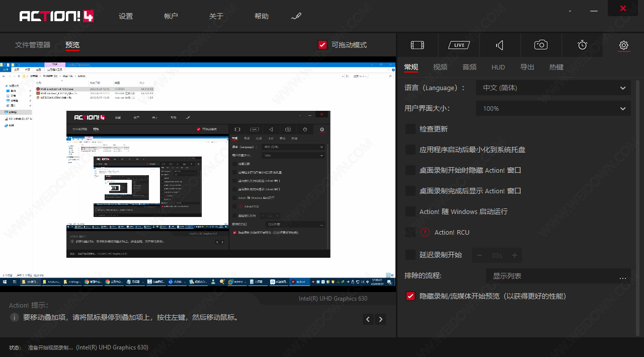Click the settings panel vertical scrollbar
644x357 pixels.
point(638,207)
